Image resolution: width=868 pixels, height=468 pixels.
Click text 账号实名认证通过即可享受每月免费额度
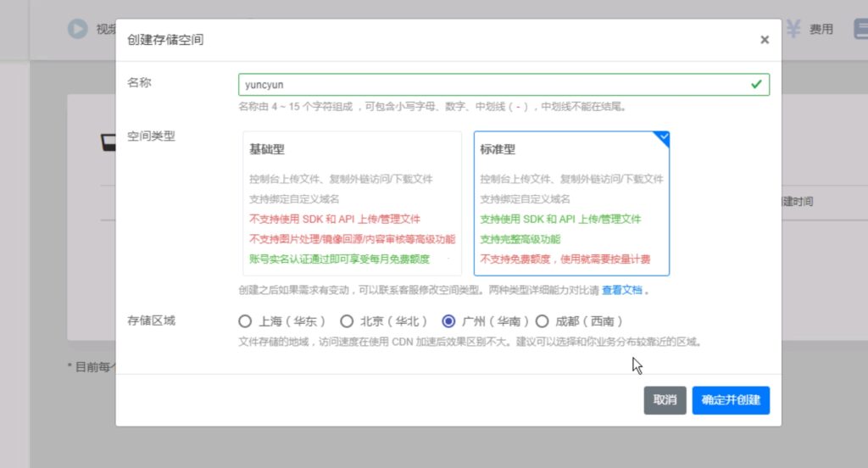click(339, 259)
